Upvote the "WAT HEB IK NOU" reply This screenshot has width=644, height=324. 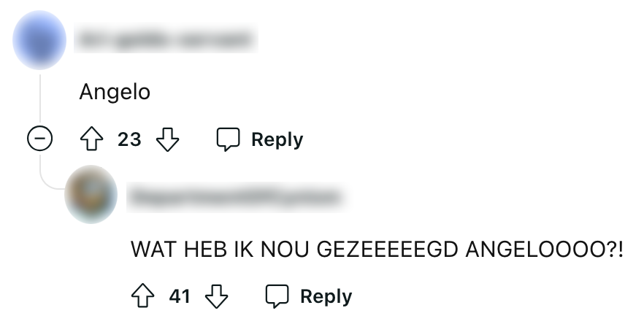point(141,296)
